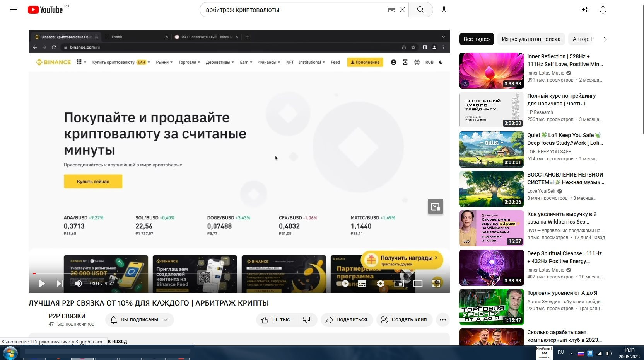Click the '47 тыс. подписчиков' subscriber count
This screenshot has height=360, width=644.
(71, 324)
